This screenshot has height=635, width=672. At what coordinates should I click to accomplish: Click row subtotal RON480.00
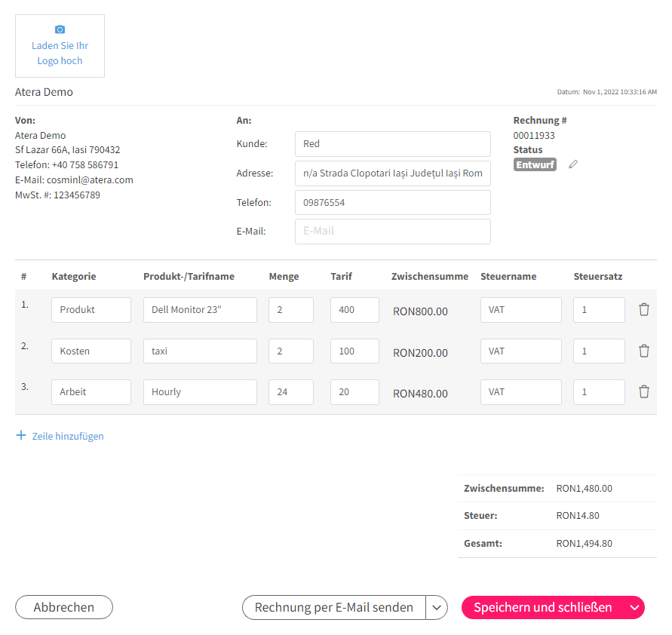pyautogui.click(x=420, y=394)
